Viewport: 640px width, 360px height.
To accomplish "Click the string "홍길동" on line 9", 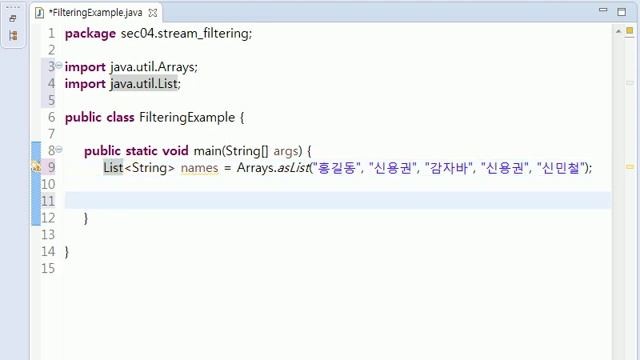I will [337, 167].
